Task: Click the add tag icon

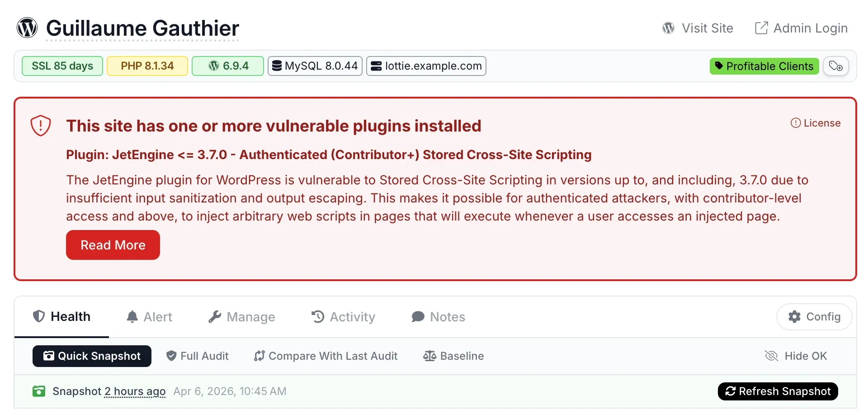Action: click(836, 66)
